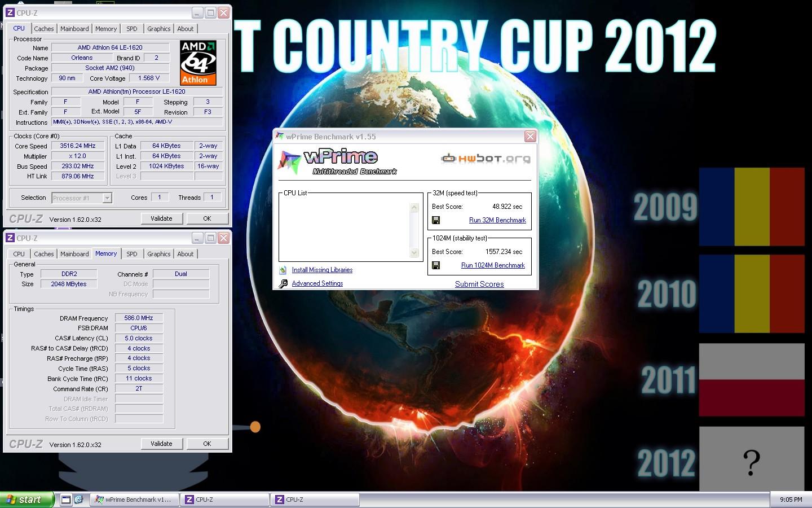
Task: Open Internet Explorer from quick launch
Action: point(79,500)
